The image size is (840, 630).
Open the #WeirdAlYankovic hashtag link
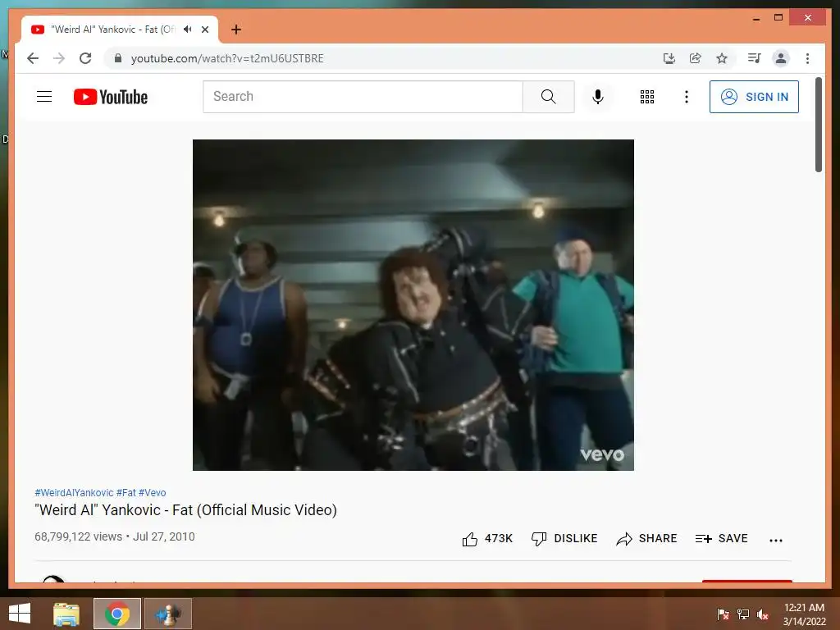pos(74,493)
